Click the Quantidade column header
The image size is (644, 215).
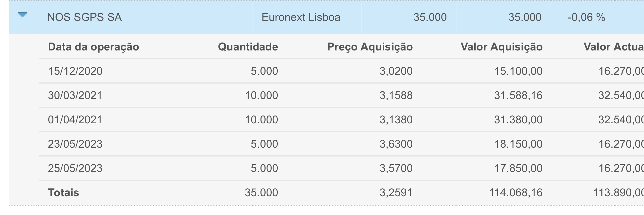pyautogui.click(x=248, y=47)
